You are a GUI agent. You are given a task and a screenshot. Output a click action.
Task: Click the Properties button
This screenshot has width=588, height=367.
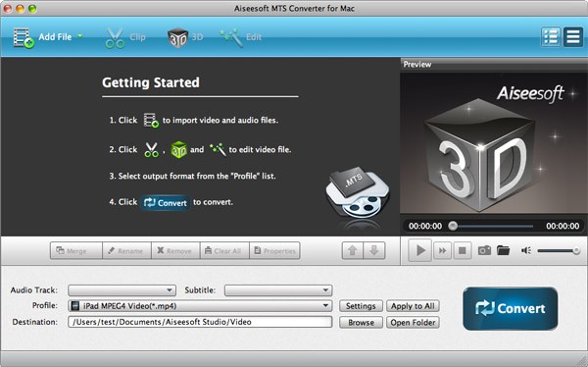[274, 250]
